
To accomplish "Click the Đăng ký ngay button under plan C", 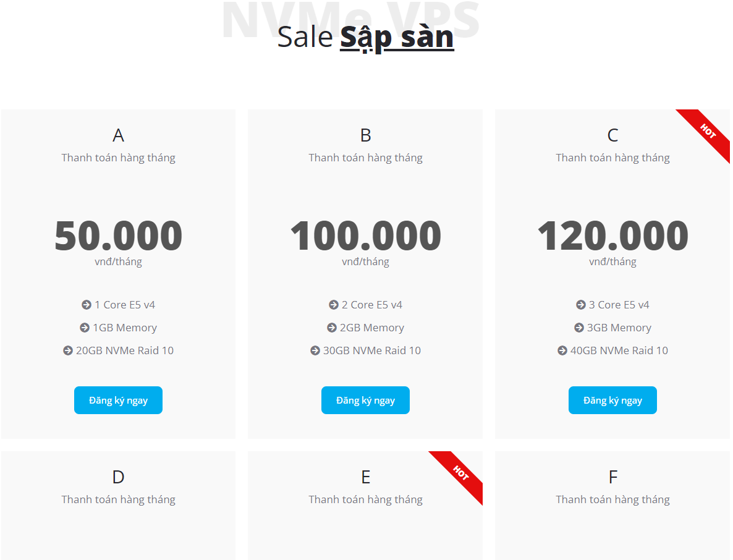I will pos(612,400).
